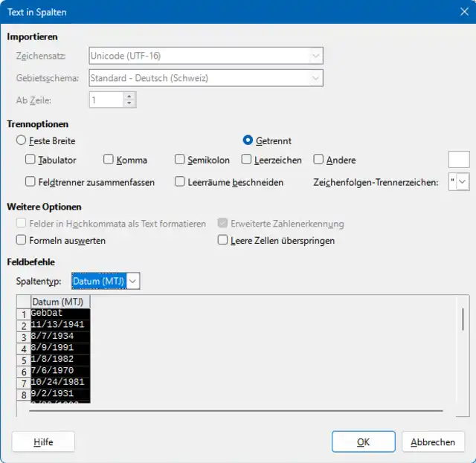Open Hilfe for this dialog
Viewport: 476px width, 463px height.
click(43, 442)
